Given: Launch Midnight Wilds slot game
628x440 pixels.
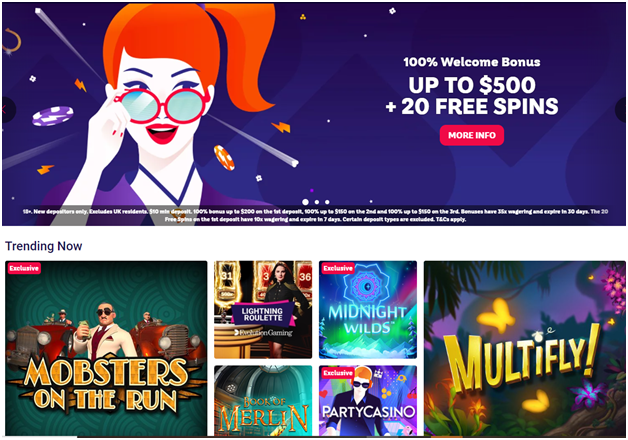Looking at the screenshot, I should tap(368, 309).
